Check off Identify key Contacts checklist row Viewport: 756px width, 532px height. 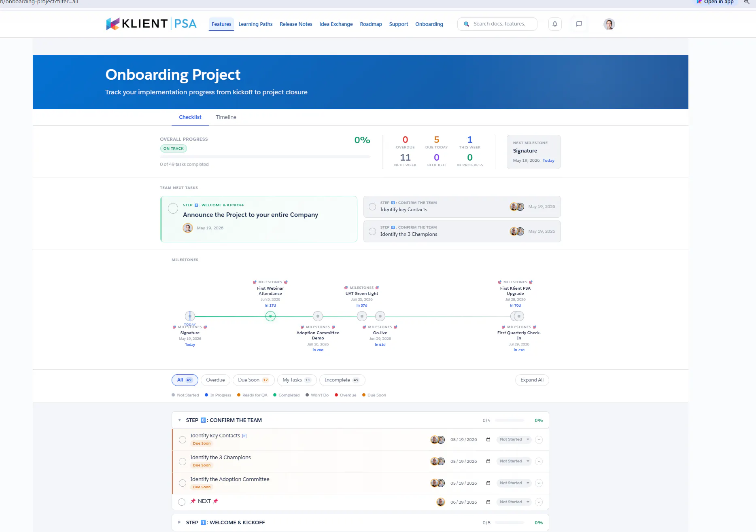pyautogui.click(x=183, y=440)
